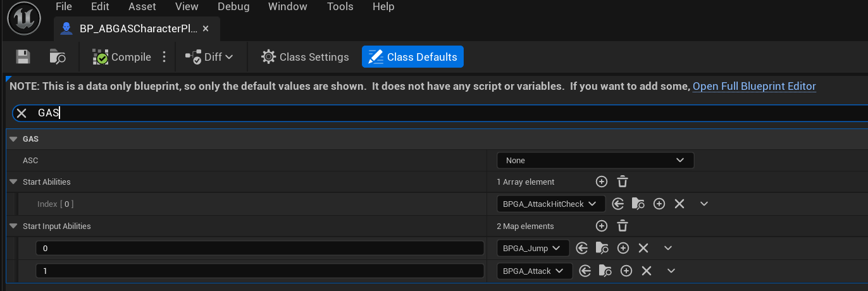
Task: Open the View menu
Action: click(187, 7)
